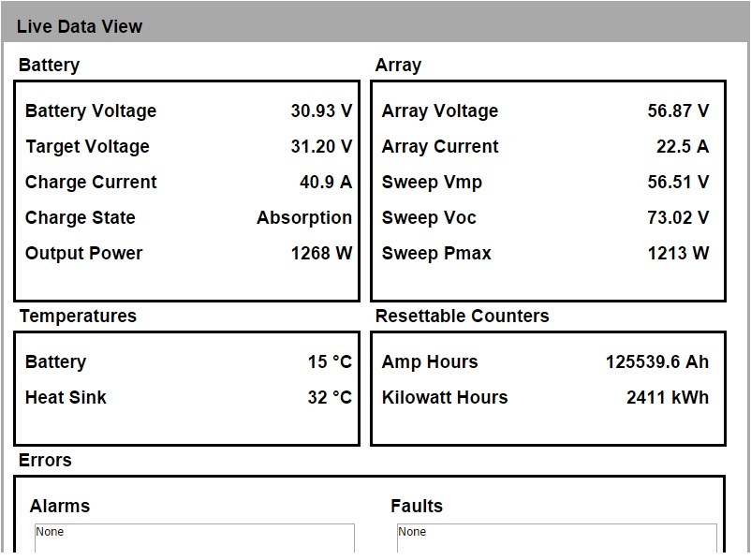Click the Battery temperature 15 °C reading
Screen dimensions: 751x560
pyautogui.click(x=330, y=361)
